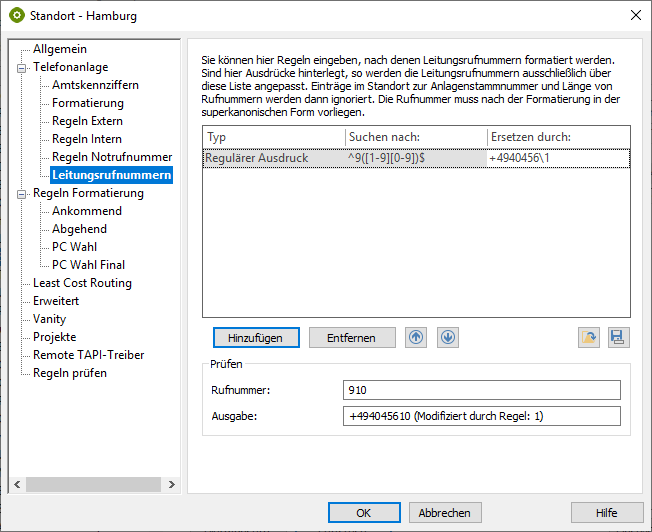Select the Remote TAPI-Treiber entry
Screen dimensions: 652x532
coord(88,355)
